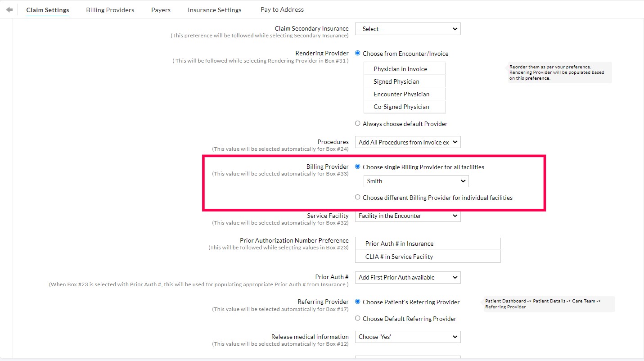The image size is (644, 361).
Task: Switch to the Insurance Settings tab
Action: pyautogui.click(x=214, y=9)
